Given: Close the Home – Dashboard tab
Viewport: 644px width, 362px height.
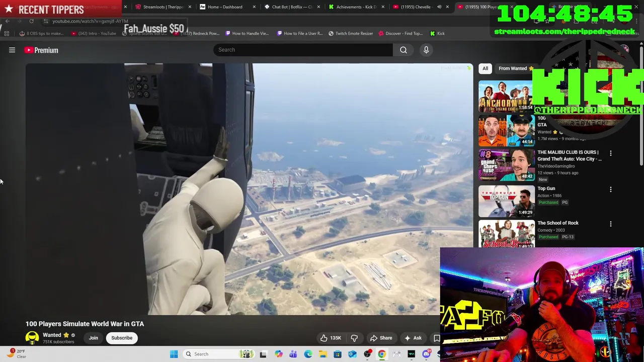Looking at the screenshot, I should point(254,7).
